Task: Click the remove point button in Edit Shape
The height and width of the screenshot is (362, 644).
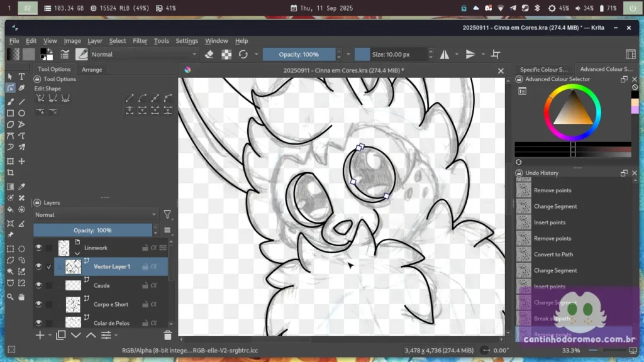Action: (x=53, y=111)
